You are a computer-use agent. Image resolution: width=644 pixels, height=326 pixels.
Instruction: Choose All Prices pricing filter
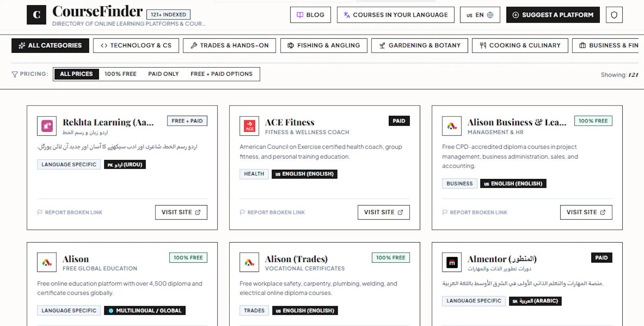(x=76, y=74)
